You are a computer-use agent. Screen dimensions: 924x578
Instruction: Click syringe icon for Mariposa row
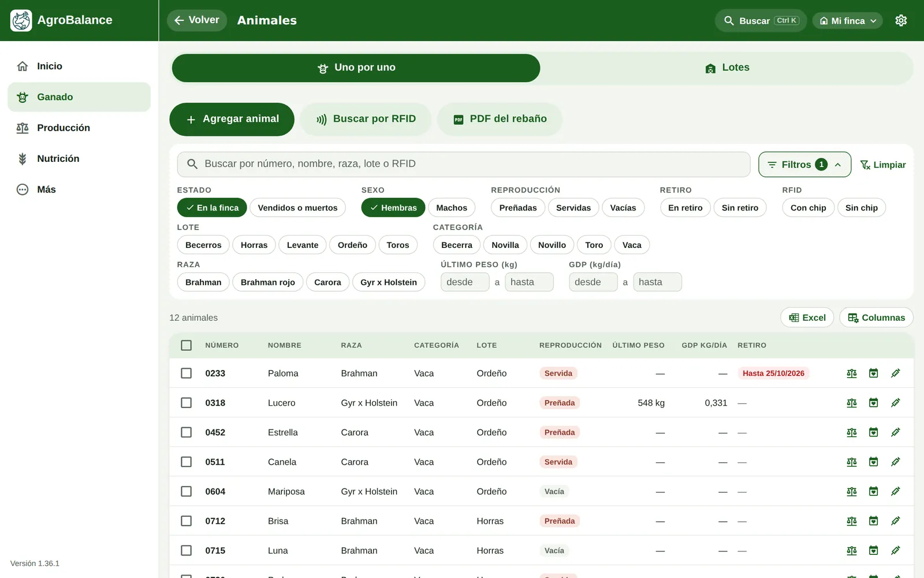(x=896, y=491)
